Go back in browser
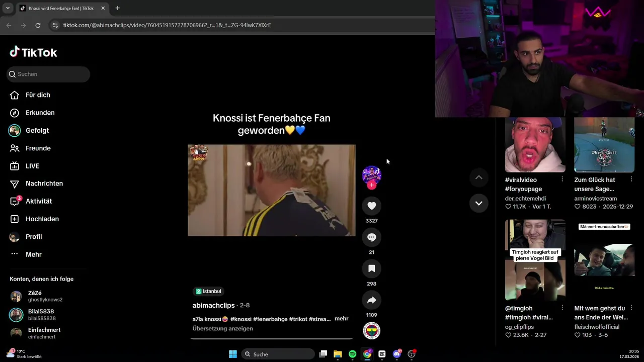This screenshot has width=644, height=362. point(9,25)
